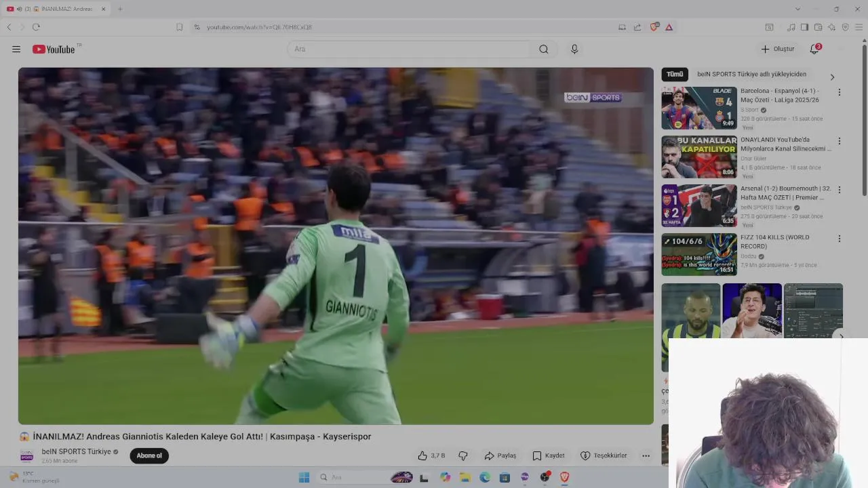Open the Brave Wallet icon
Image resolution: width=868 pixels, height=488 pixels.
click(x=818, y=27)
